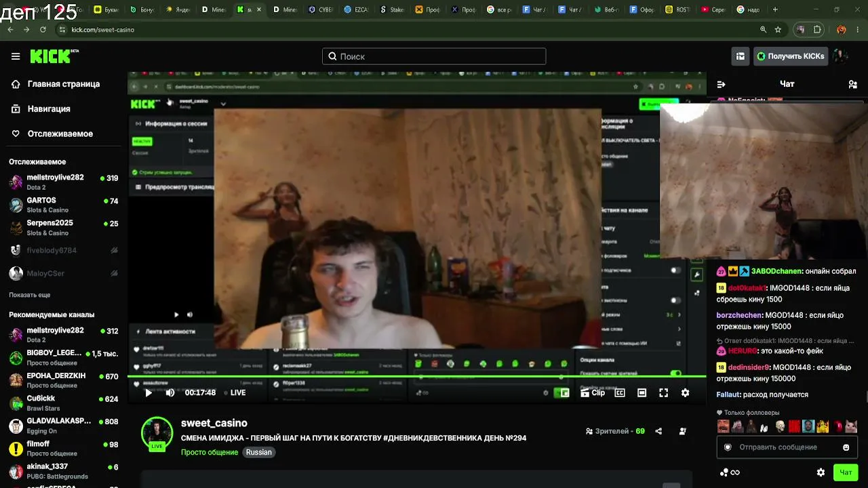Viewport: 868px width, 488px height.
Task: Reload the browser page
Action: pyautogui.click(x=43, y=30)
